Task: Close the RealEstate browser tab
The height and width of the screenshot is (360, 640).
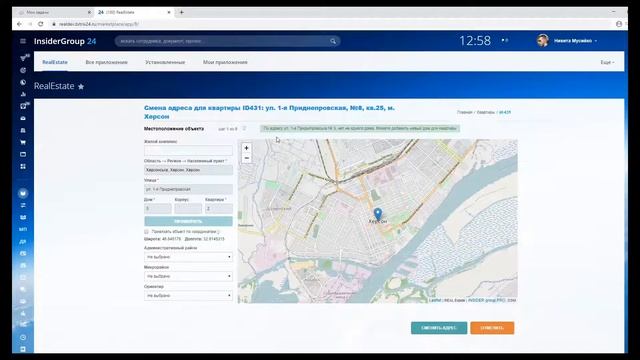Action: pyautogui.click(x=169, y=12)
